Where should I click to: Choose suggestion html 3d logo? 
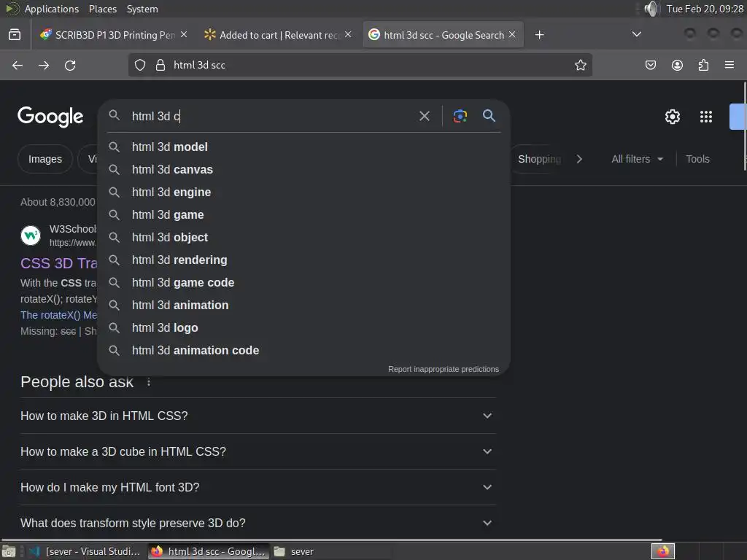[x=303, y=327]
